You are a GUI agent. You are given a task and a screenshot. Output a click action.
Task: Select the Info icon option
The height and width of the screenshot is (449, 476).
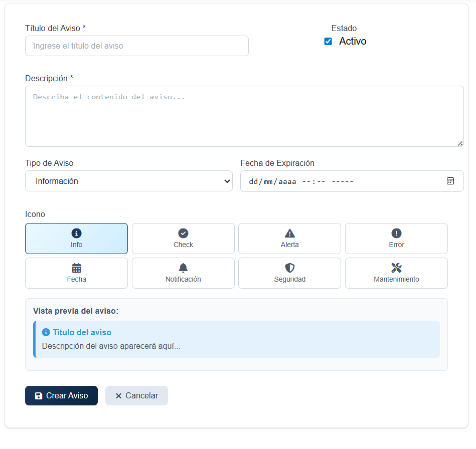pos(77,239)
